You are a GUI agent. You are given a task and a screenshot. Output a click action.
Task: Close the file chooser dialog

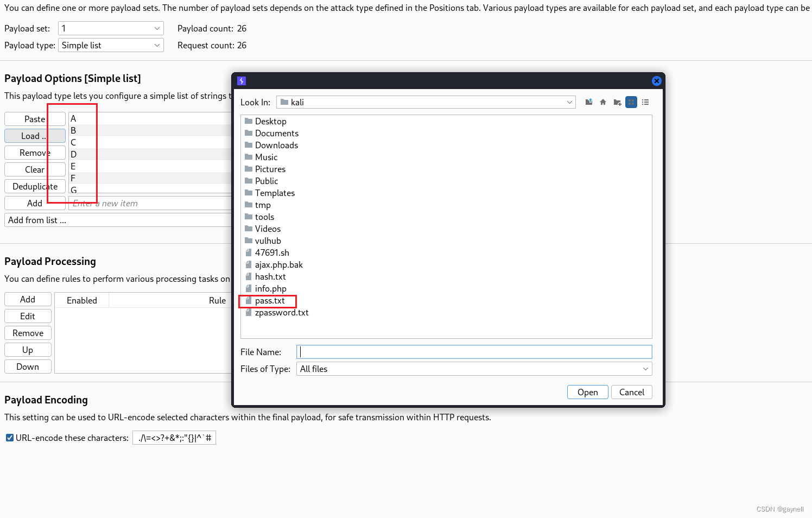pos(657,81)
